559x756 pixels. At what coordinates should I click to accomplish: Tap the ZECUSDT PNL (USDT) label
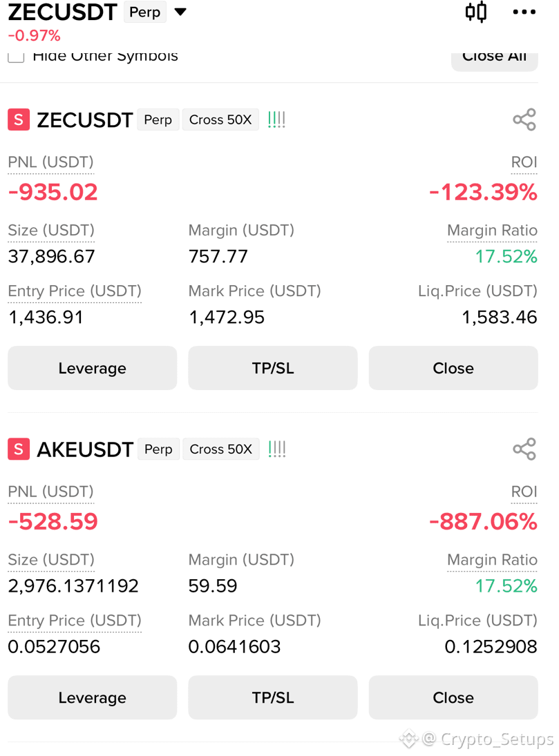coord(50,162)
